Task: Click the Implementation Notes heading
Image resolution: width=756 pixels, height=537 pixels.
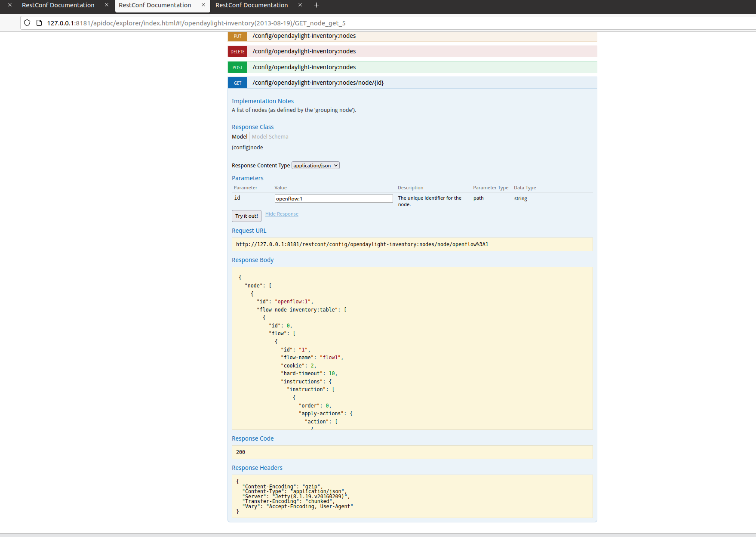Action: click(x=263, y=101)
